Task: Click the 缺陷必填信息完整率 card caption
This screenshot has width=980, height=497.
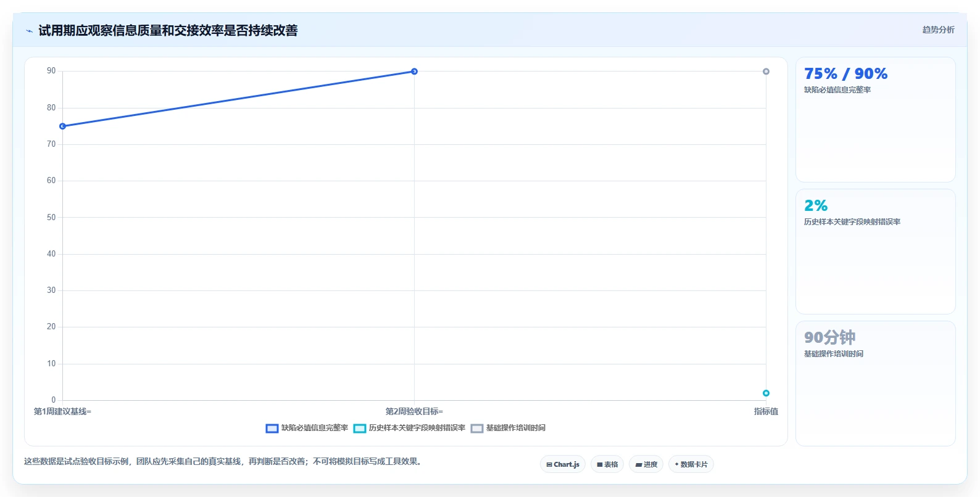Action: [837, 90]
